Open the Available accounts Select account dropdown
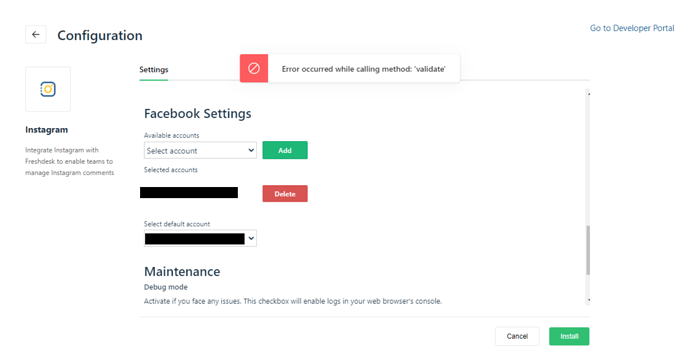690x364 pixels. point(200,151)
